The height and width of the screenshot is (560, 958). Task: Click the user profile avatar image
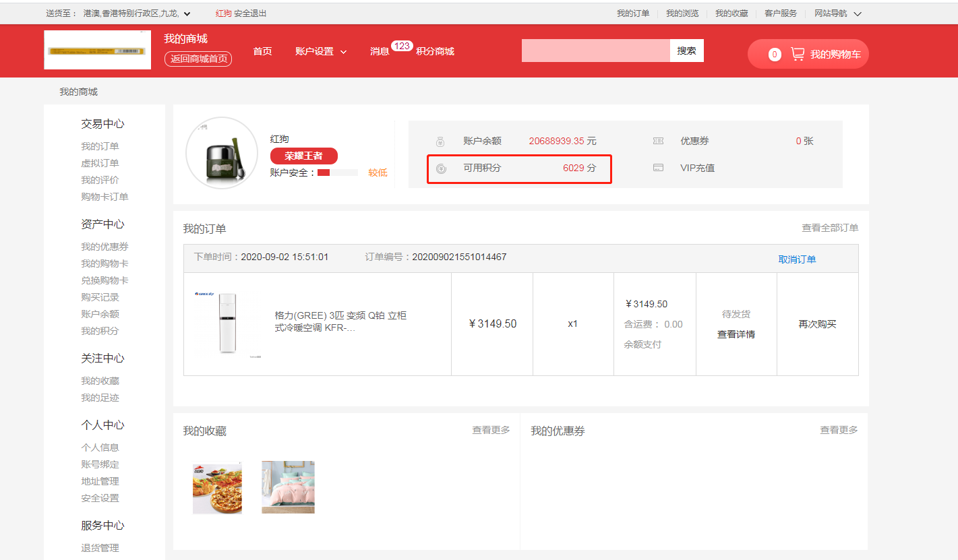(222, 153)
